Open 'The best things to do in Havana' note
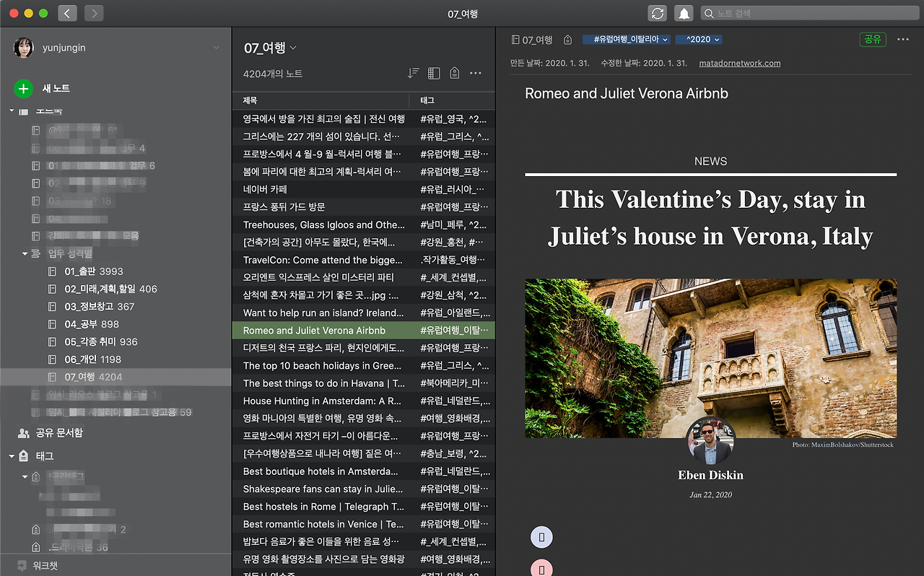Image resolution: width=924 pixels, height=576 pixels. (x=364, y=383)
